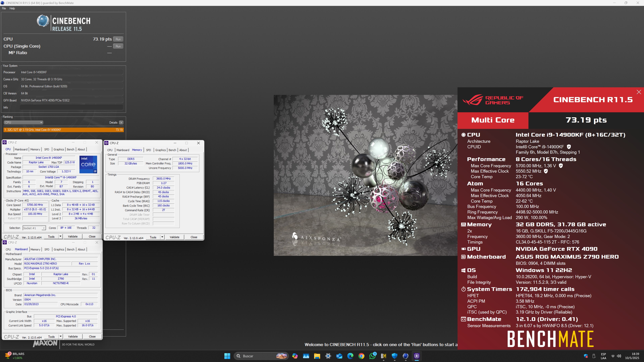Open Copilot from the taskbar
The width and height of the screenshot is (644, 362).
tap(295, 356)
